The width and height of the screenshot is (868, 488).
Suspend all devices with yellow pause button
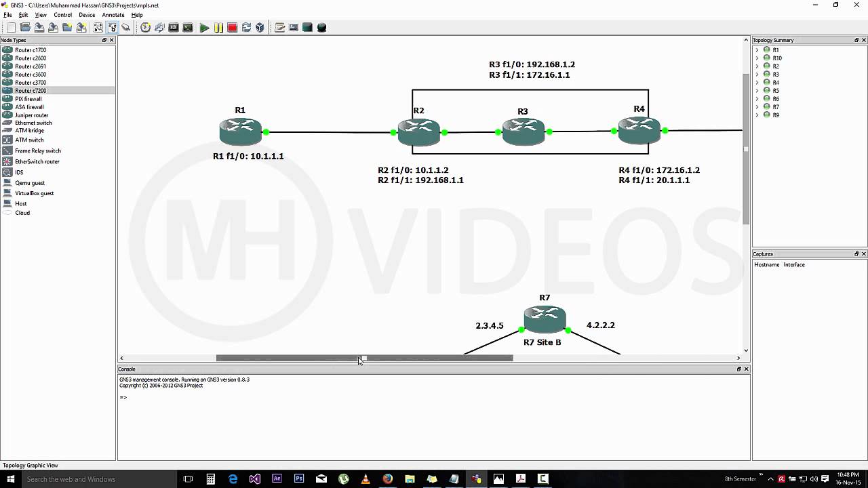(218, 28)
